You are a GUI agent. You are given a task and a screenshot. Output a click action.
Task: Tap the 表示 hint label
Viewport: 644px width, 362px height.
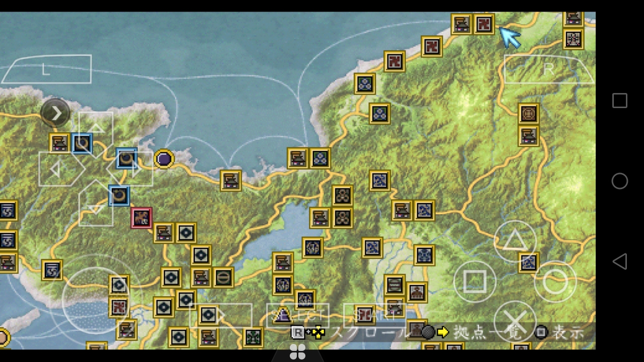point(569,332)
